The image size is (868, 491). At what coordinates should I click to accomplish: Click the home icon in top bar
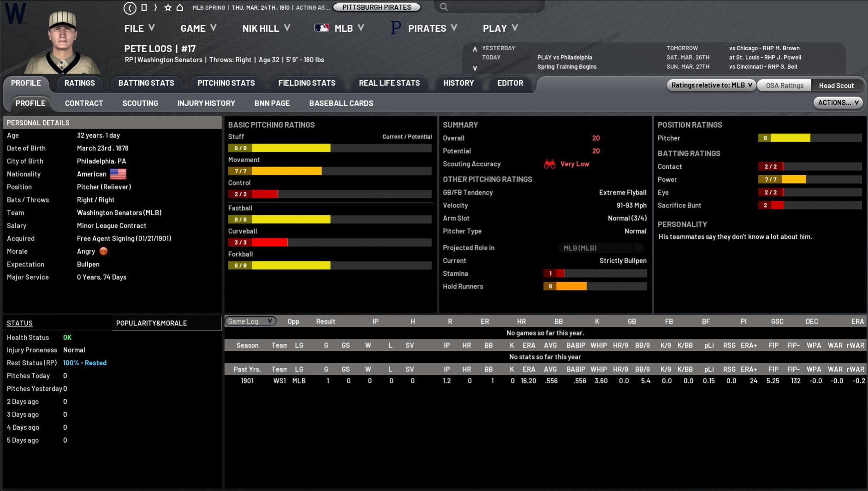[x=180, y=7]
